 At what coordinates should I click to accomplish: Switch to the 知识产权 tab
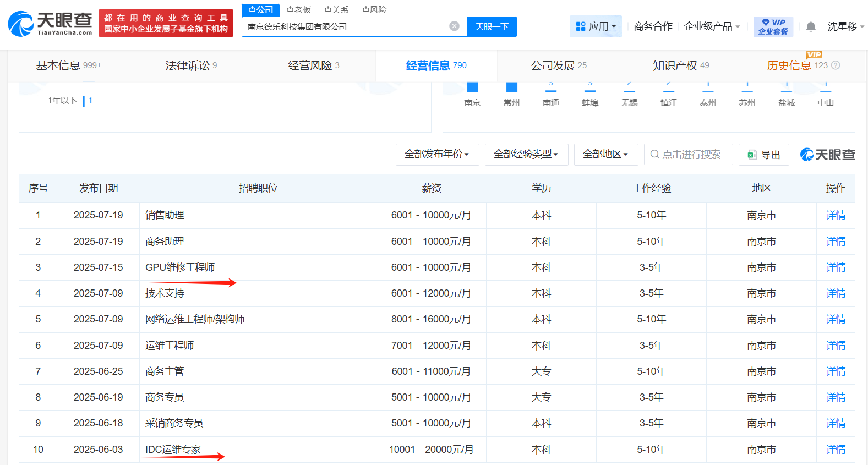(x=680, y=65)
